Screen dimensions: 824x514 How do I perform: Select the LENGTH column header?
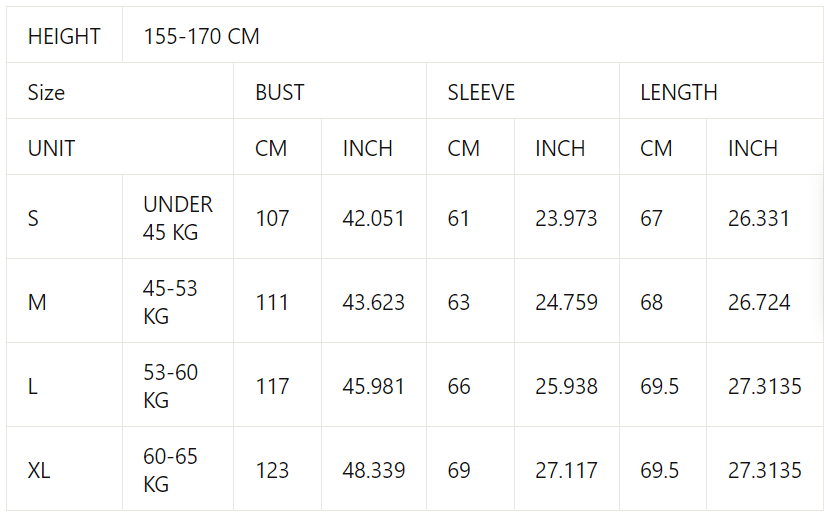click(678, 93)
